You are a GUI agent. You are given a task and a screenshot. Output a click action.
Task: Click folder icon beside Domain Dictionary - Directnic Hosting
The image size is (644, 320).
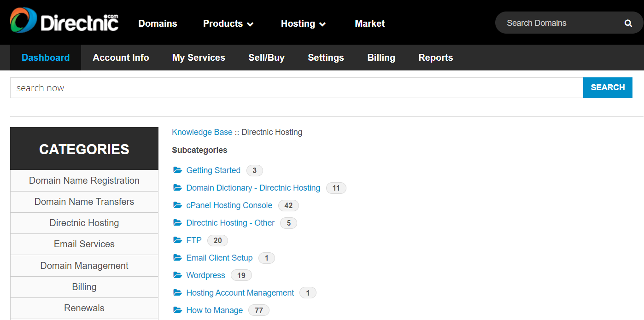(x=177, y=188)
